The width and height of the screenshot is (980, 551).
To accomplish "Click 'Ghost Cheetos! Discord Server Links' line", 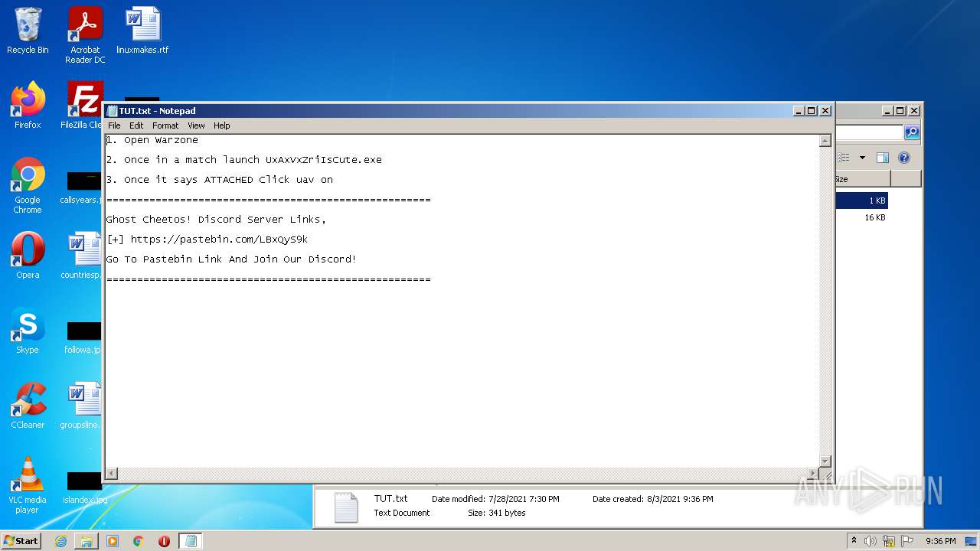I will click(216, 220).
